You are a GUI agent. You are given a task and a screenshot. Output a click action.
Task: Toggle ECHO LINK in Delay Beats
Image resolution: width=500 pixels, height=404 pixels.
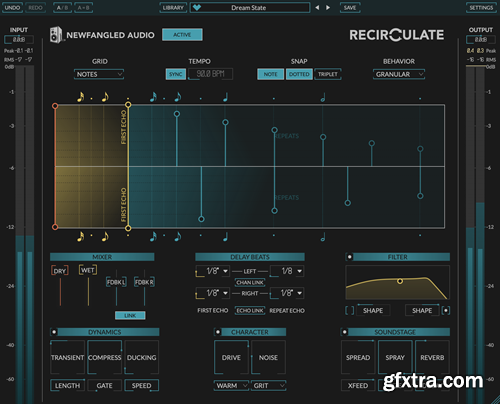(250, 311)
